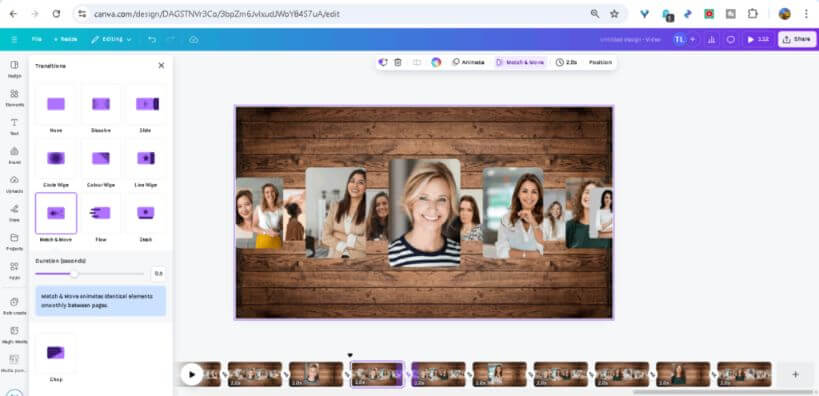The height and width of the screenshot is (396, 819).
Task: Click the Animate button
Action: click(469, 62)
